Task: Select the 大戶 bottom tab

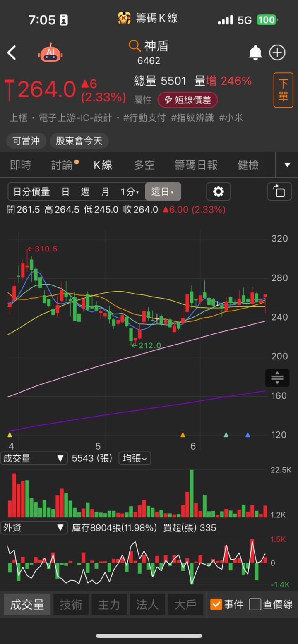Action: (185, 604)
